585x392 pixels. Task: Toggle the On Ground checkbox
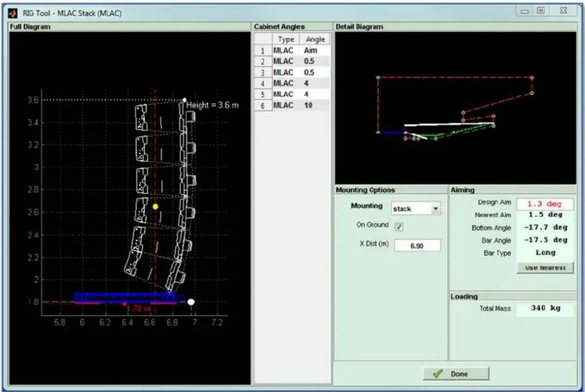pos(399,227)
